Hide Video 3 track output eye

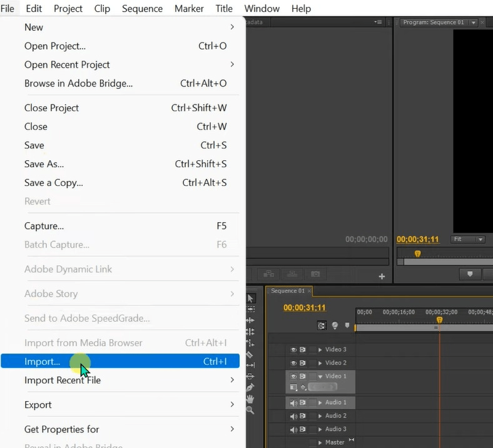coord(293,350)
